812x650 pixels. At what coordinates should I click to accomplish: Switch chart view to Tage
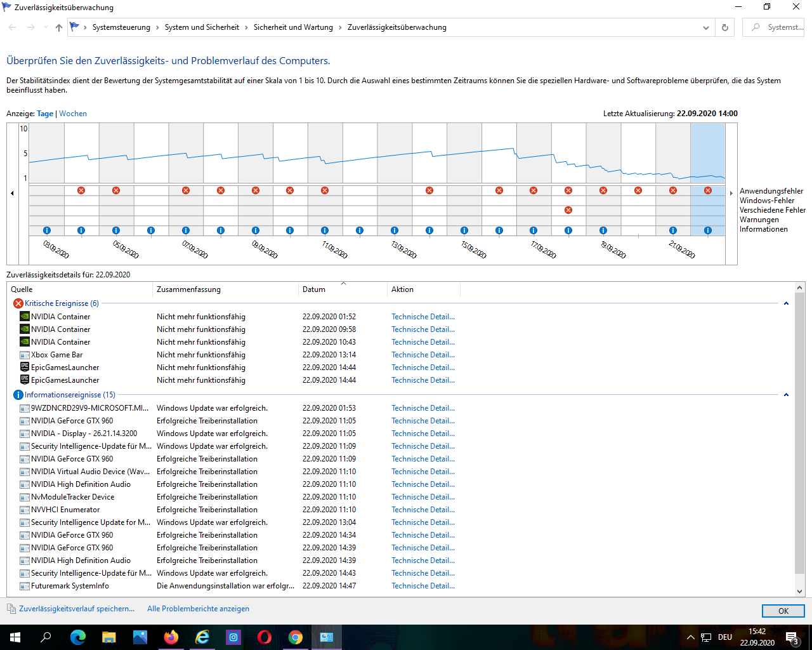45,114
